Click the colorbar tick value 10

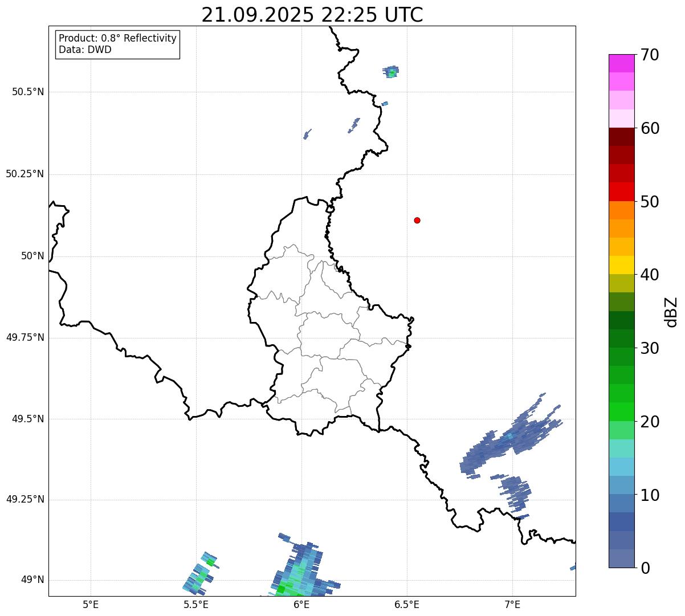(650, 495)
